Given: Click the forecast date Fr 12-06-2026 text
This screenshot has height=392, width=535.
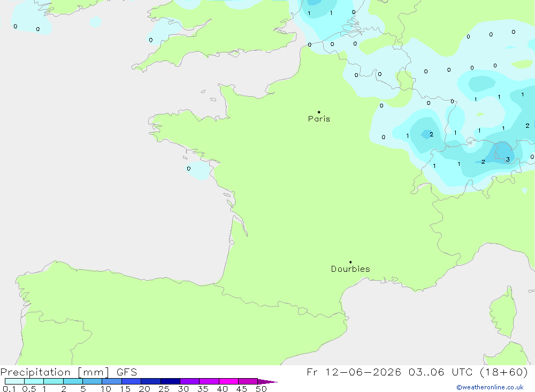Looking at the screenshot, I should (354, 372).
